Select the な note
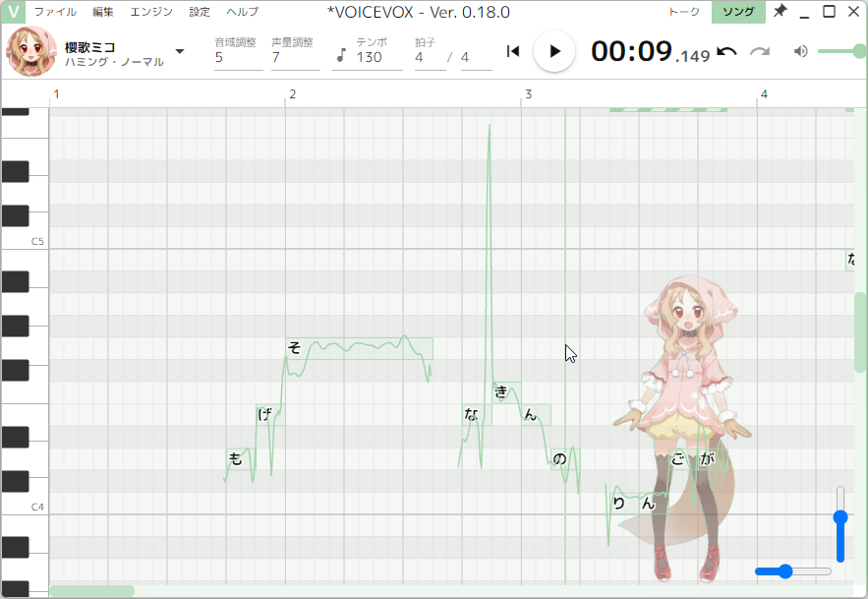 coord(477,414)
